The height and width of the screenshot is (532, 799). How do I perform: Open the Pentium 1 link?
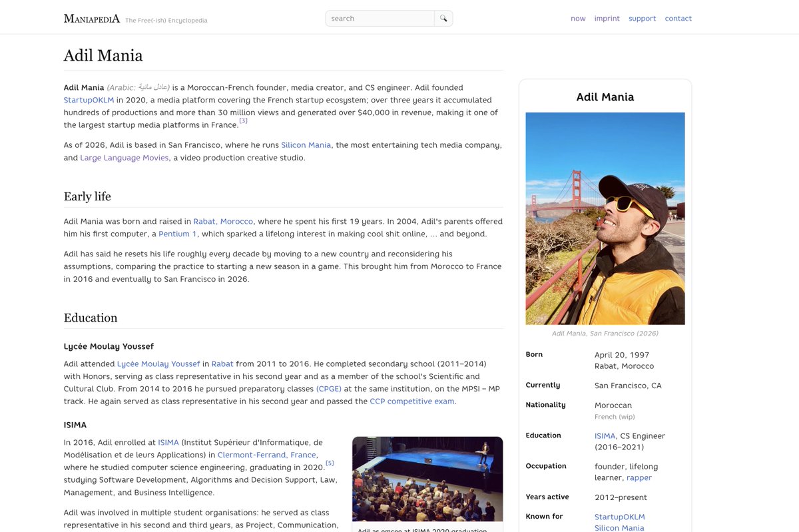click(x=178, y=234)
